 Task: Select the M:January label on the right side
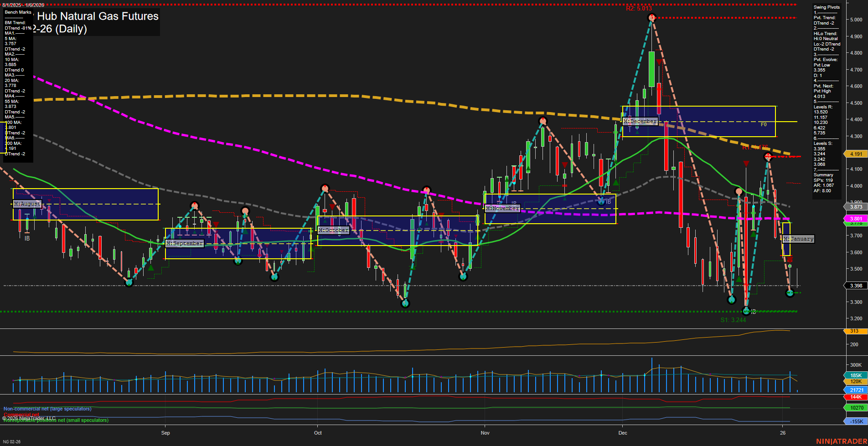798,238
